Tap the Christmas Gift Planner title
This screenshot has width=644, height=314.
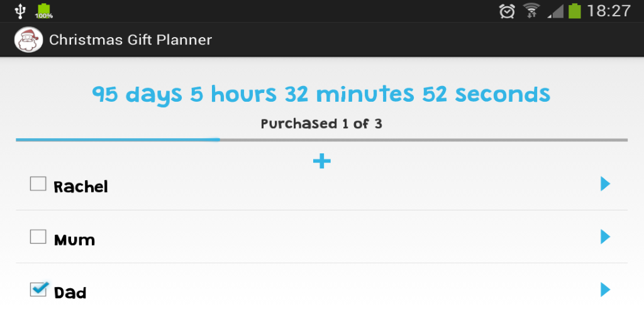tap(130, 40)
